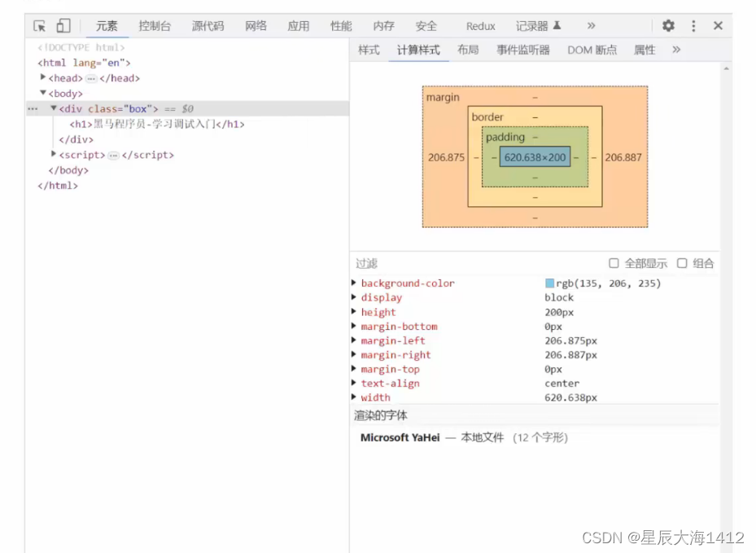Click the Microsoft YaHei rendered font entry
The image size is (756, 553).
click(400, 437)
